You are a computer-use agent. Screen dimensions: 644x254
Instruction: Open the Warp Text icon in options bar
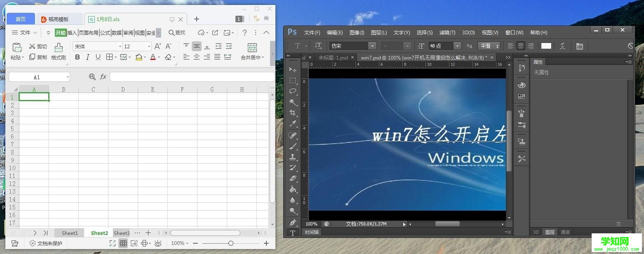coord(562,46)
